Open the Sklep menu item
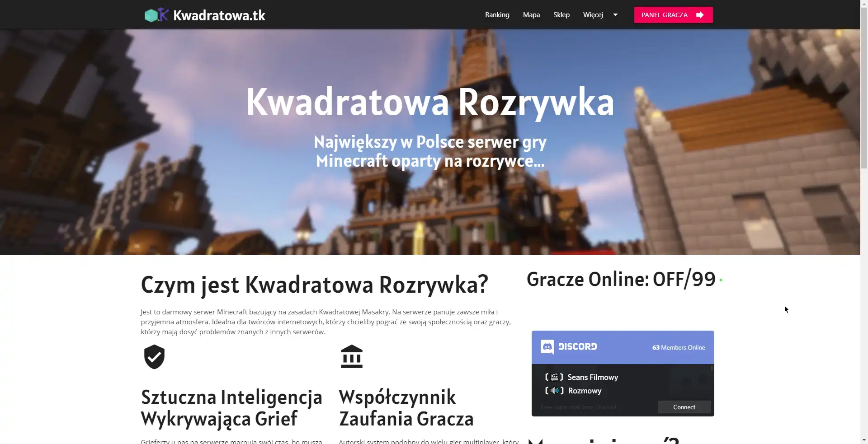This screenshot has height=444, width=868. coord(561,14)
